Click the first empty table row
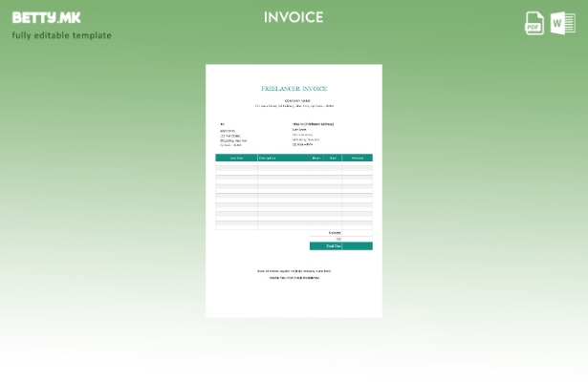Screen dimensions: 588x382 [x=294, y=165]
